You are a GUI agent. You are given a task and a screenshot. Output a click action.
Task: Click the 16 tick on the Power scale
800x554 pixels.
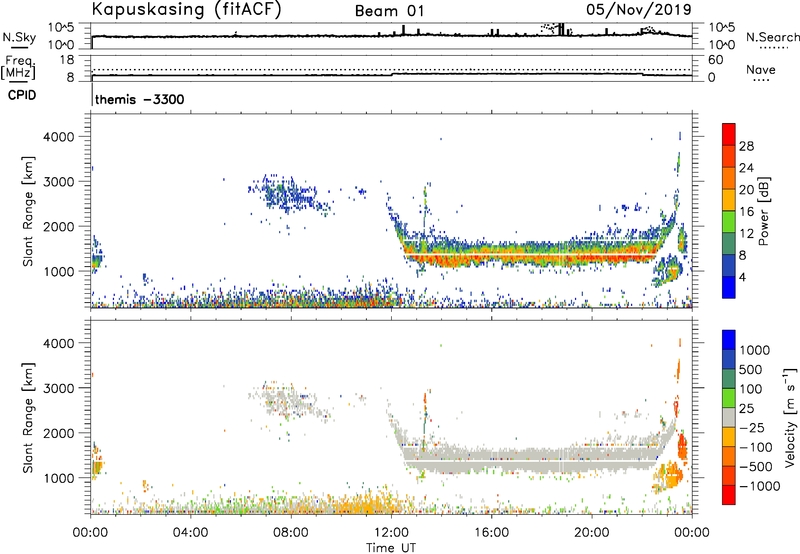[x=746, y=212]
